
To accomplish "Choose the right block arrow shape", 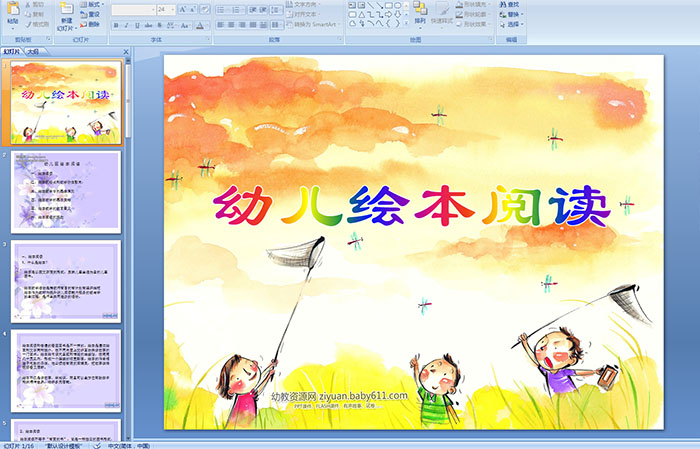I will 388,14.
